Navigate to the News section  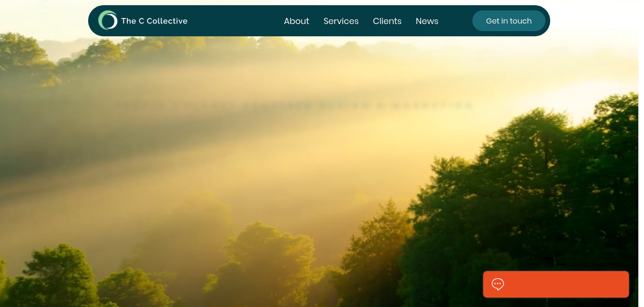pos(427,21)
